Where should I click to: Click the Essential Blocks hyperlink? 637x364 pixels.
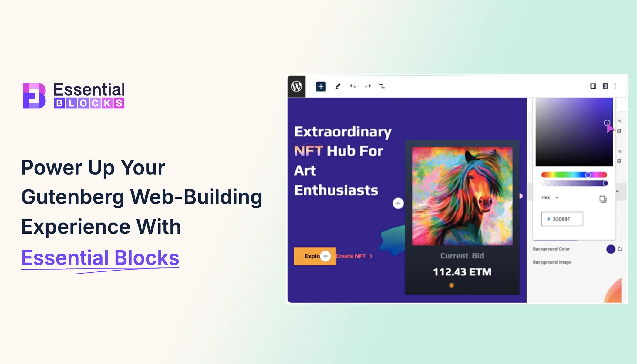[100, 257]
